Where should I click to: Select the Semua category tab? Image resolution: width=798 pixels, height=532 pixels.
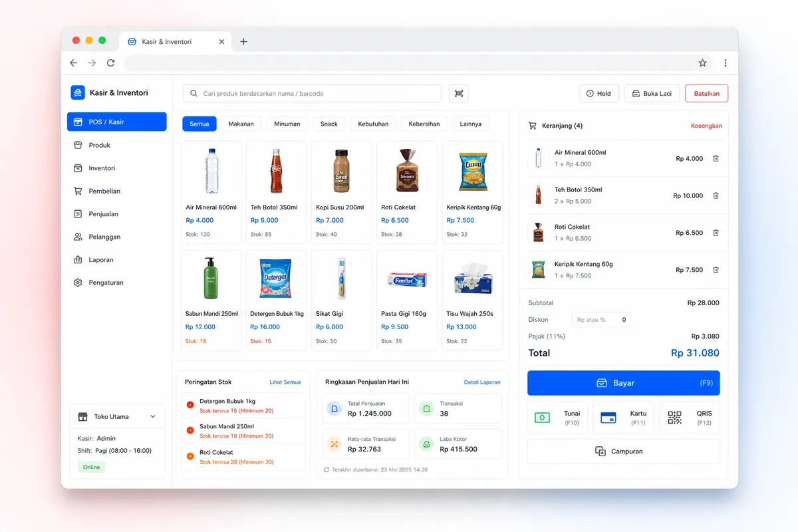pyautogui.click(x=199, y=124)
